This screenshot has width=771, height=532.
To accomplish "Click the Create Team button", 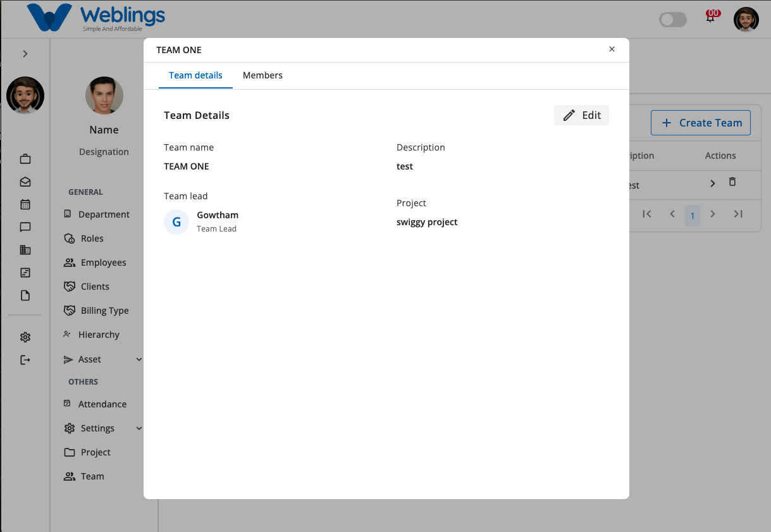I will [x=701, y=123].
